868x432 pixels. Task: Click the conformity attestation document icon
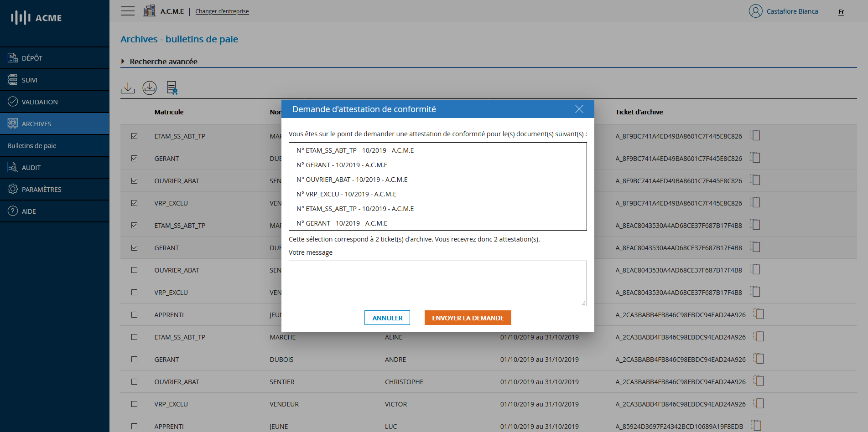pyautogui.click(x=172, y=87)
